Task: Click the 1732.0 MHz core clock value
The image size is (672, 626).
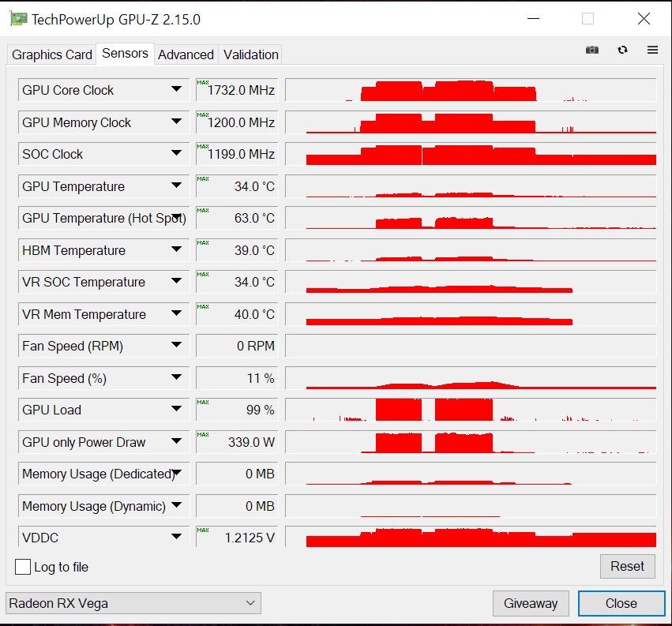Action: (x=237, y=90)
